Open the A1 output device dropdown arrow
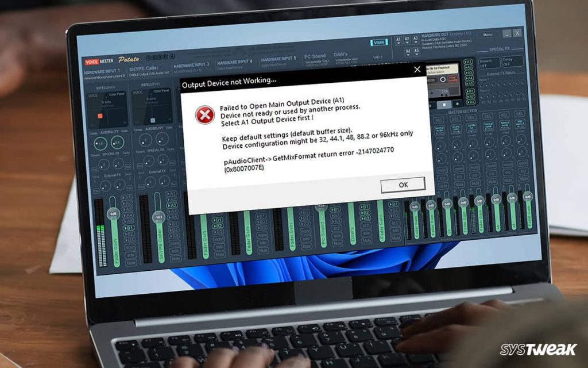 click(398, 43)
